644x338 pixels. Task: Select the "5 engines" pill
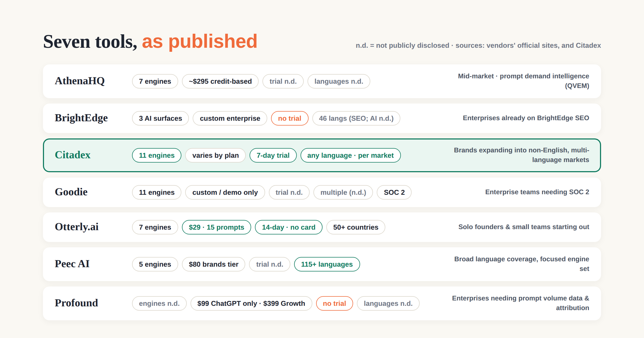(x=155, y=264)
